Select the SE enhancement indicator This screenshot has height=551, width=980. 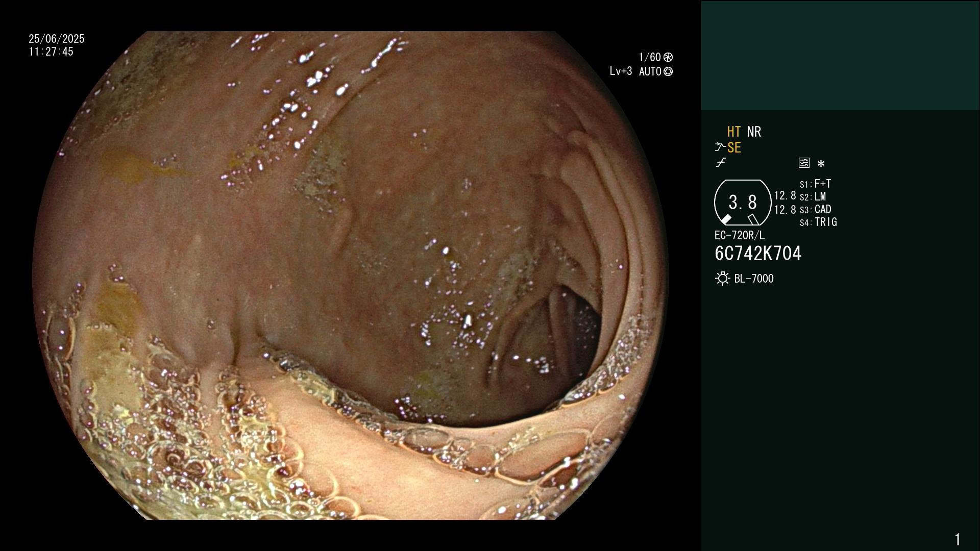pyautogui.click(x=734, y=148)
